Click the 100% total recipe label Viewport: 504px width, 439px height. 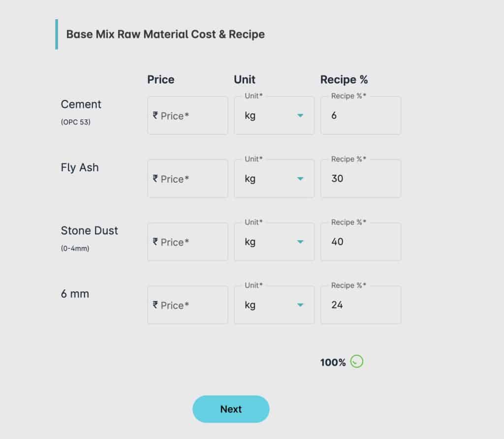[x=333, y=363]
